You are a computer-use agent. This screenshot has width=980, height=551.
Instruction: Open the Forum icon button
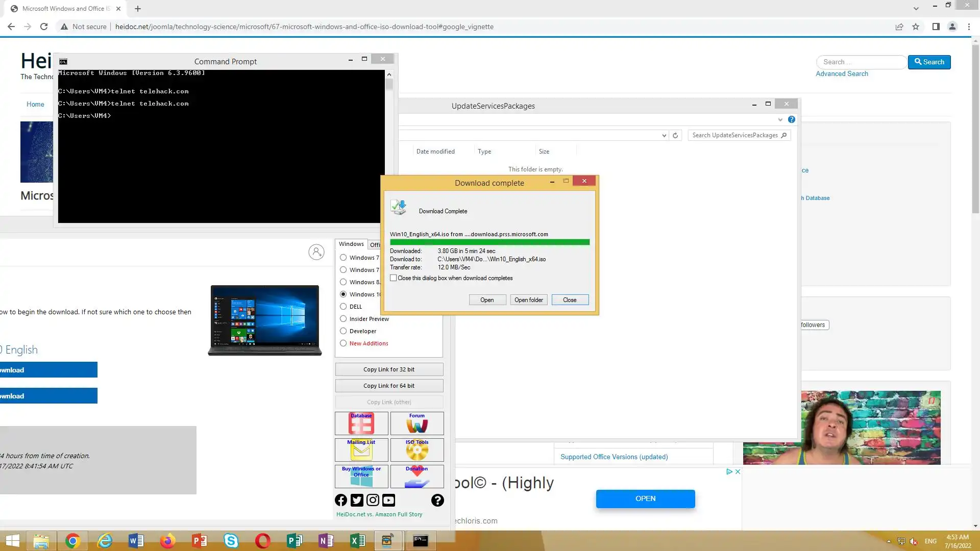click(417, 423)
